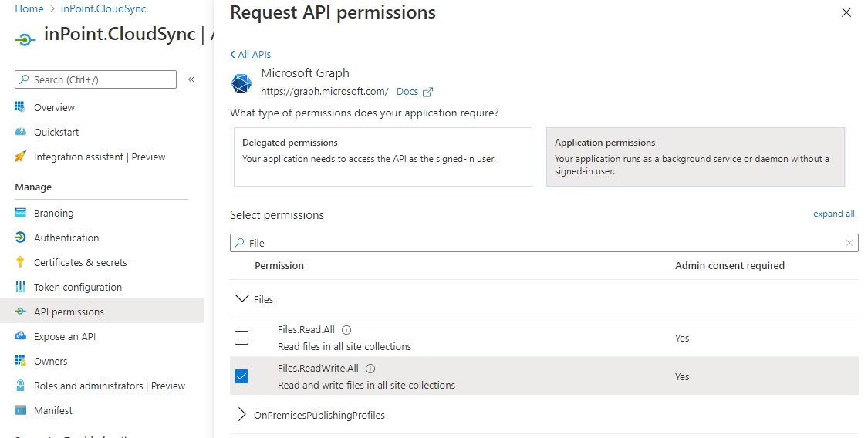Open Manifest menu item
Screen dimensions: 868x438
click(53, 410)
